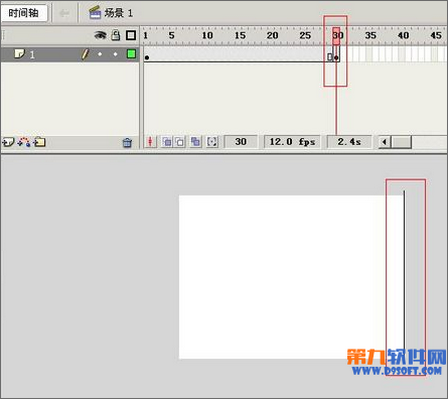
Task: Toggle layer 1 green outline color square
Action: tap(131, 54)
